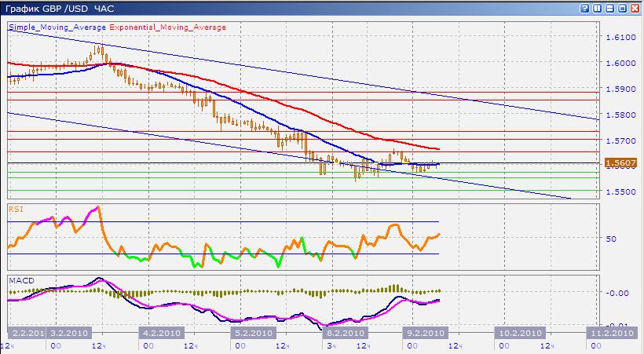644x354 pixels.
Task: Close the GBP/USD chart window
Action: click(635, 8)
